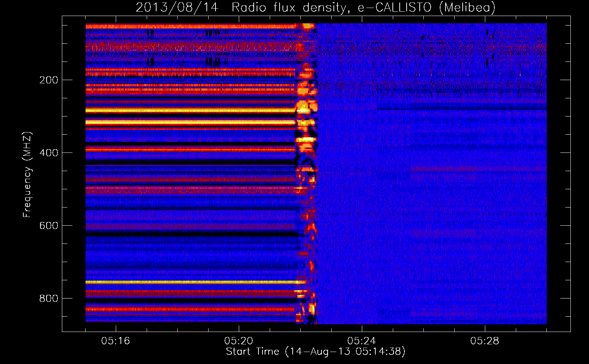Image resolution: width=589 pixels, height=364 pixels.
Task: Click the 'Frequency (MHZ)' y-axis label
Action: point(27,174)
